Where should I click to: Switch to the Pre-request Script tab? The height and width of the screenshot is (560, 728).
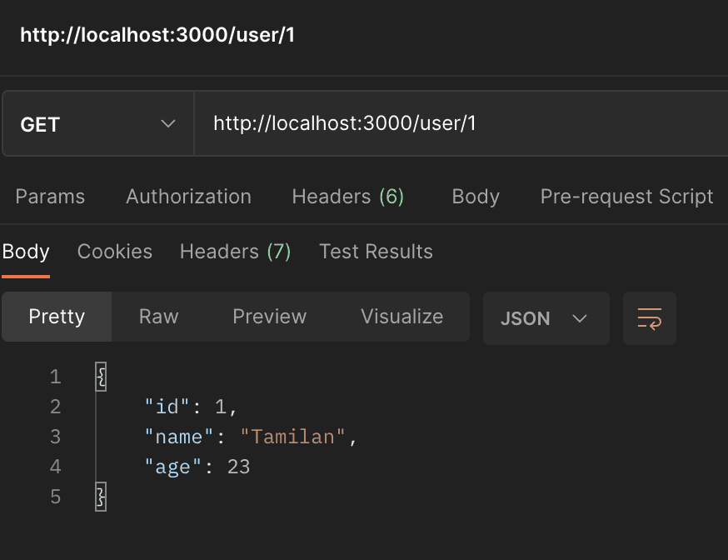point(626,197)
